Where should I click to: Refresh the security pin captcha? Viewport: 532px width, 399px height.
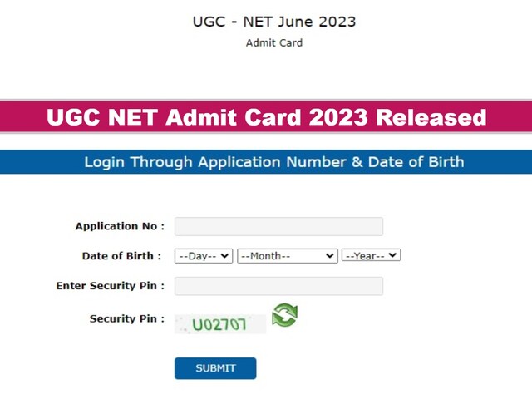coord(284,316)
